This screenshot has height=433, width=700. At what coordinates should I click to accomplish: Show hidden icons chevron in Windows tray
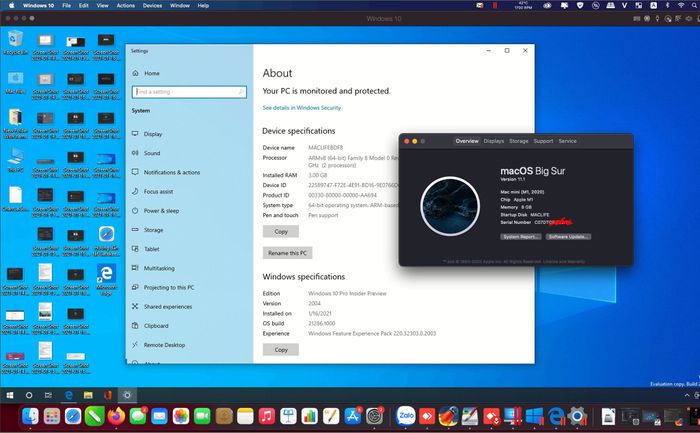click(687, 395)
